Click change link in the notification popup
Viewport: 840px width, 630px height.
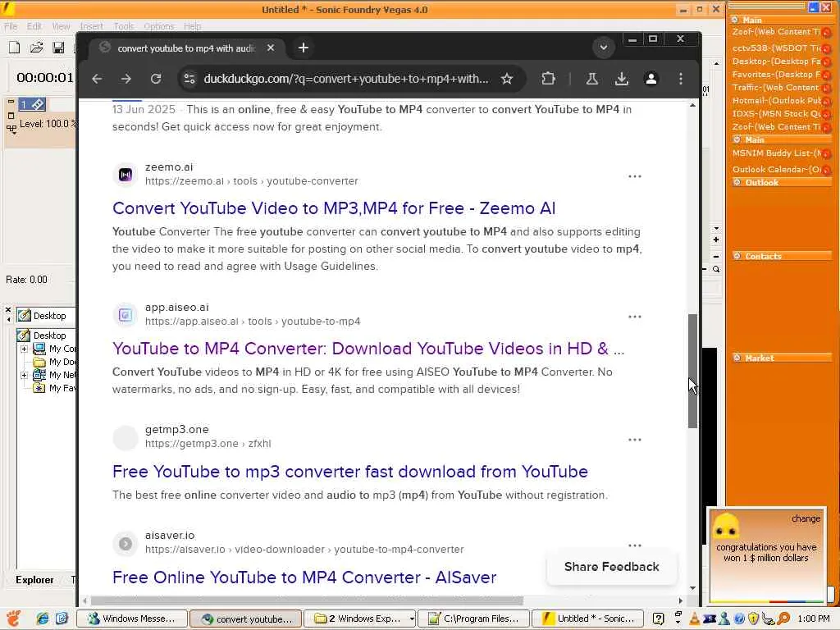806,518
